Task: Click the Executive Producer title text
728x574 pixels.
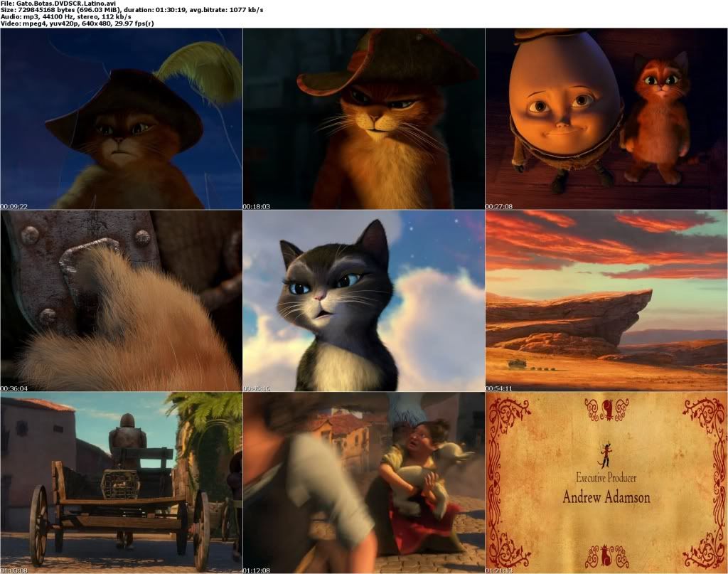Action: tap(606, 477)
